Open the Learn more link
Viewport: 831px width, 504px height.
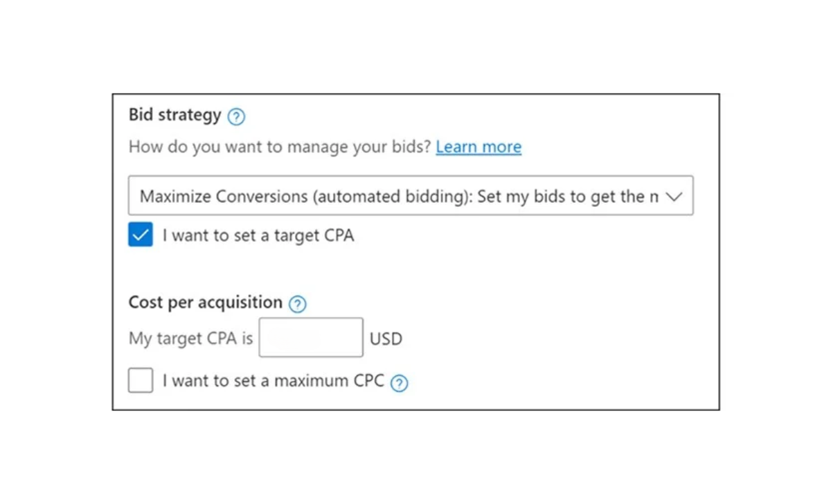479,147
